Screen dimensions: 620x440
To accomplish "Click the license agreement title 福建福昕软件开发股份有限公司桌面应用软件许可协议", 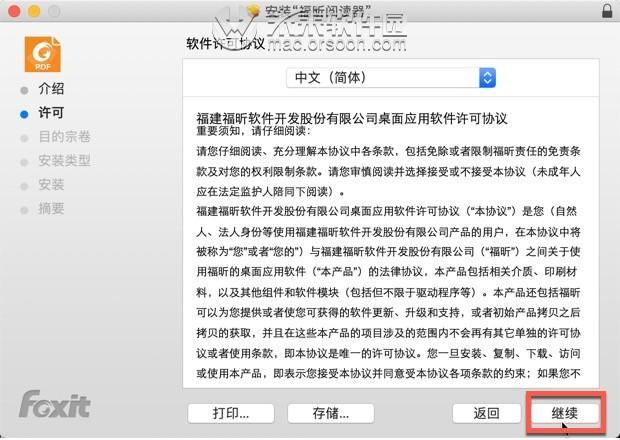I will (352, 118).
